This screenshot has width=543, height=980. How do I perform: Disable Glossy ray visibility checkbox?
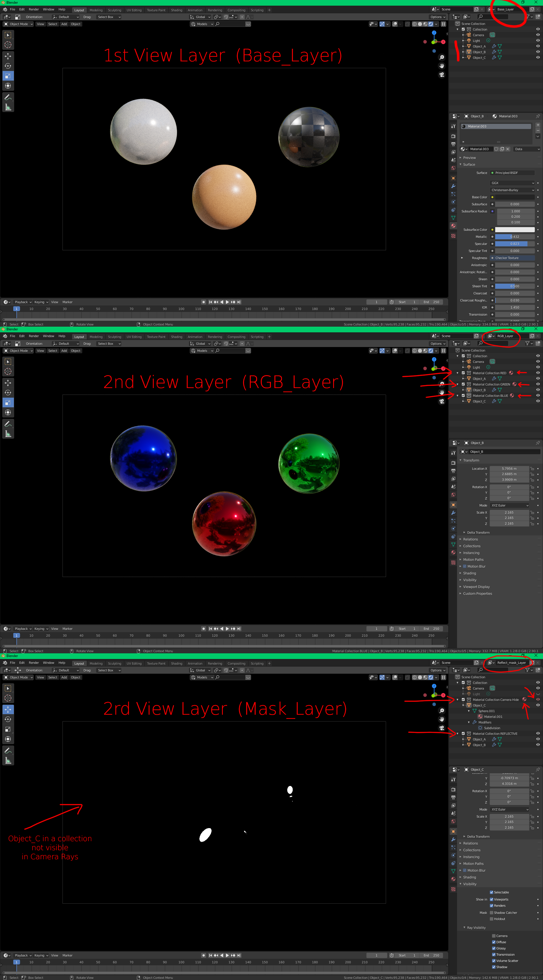coord(494,948)
